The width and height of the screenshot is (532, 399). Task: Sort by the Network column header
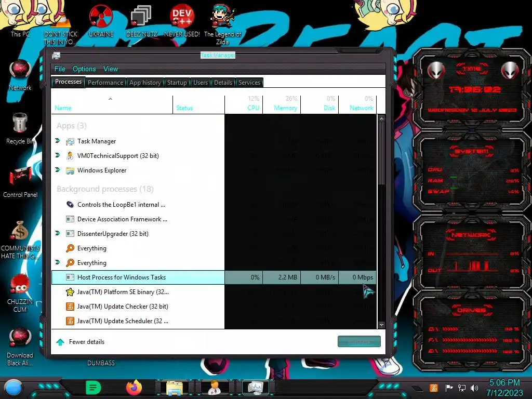[x=357, y=104]
